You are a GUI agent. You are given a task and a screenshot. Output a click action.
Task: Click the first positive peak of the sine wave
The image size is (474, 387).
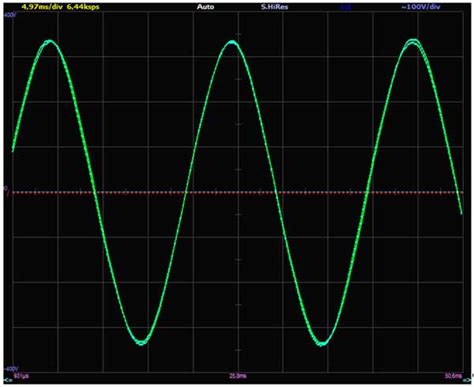click(50, 42)
